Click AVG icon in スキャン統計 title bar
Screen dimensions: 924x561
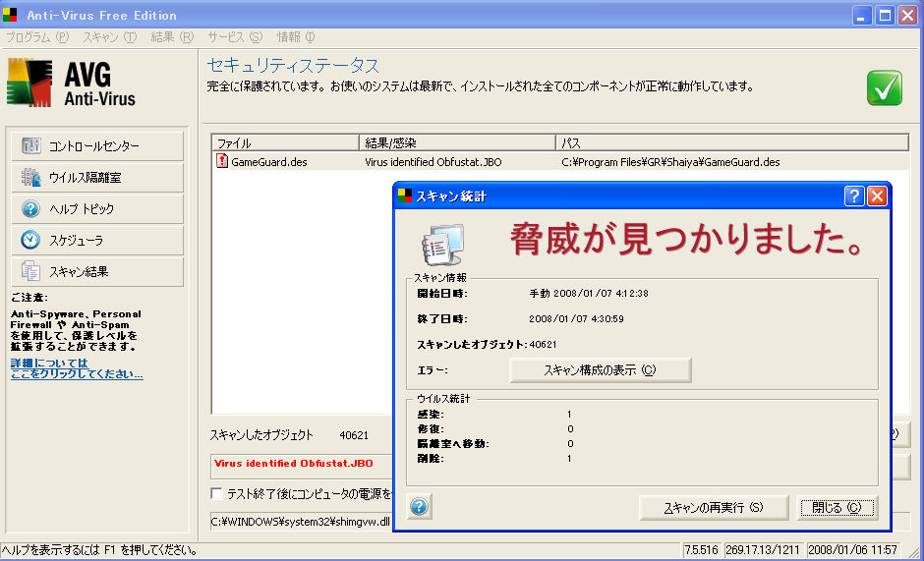click(405, 196)
